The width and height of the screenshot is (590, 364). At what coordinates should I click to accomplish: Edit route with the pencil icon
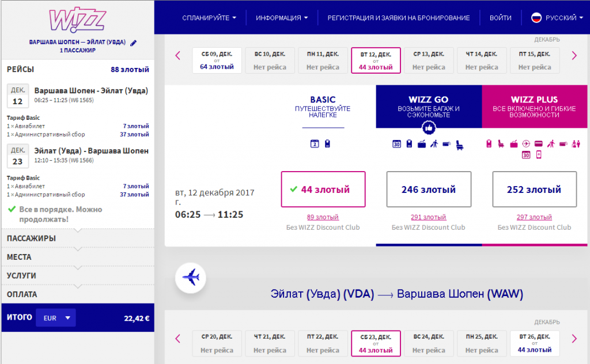(x=133, y=43)
